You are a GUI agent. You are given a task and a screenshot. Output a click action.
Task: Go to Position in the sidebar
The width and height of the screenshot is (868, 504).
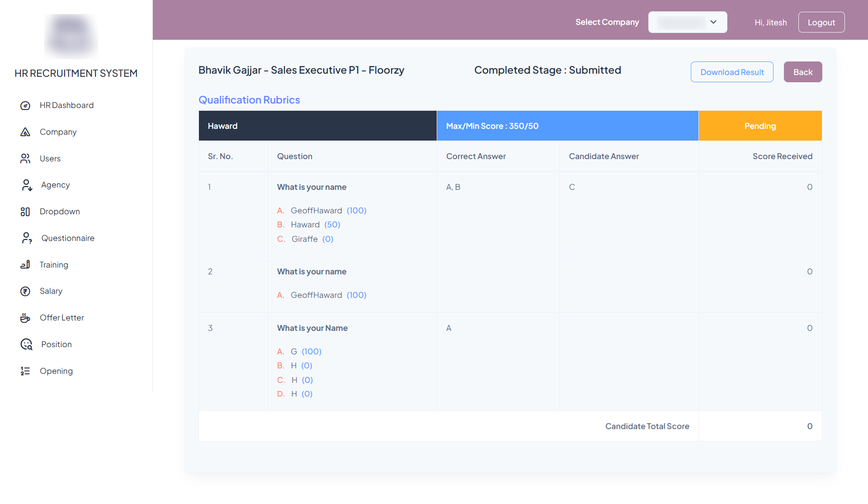(57, 344)
